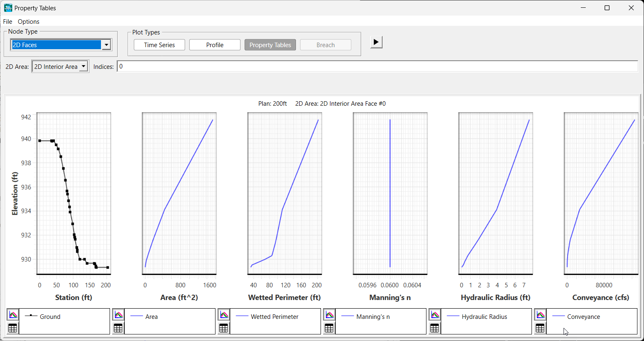
Task: Click the table icon beside Area legend
Action: tap(119, 328)
